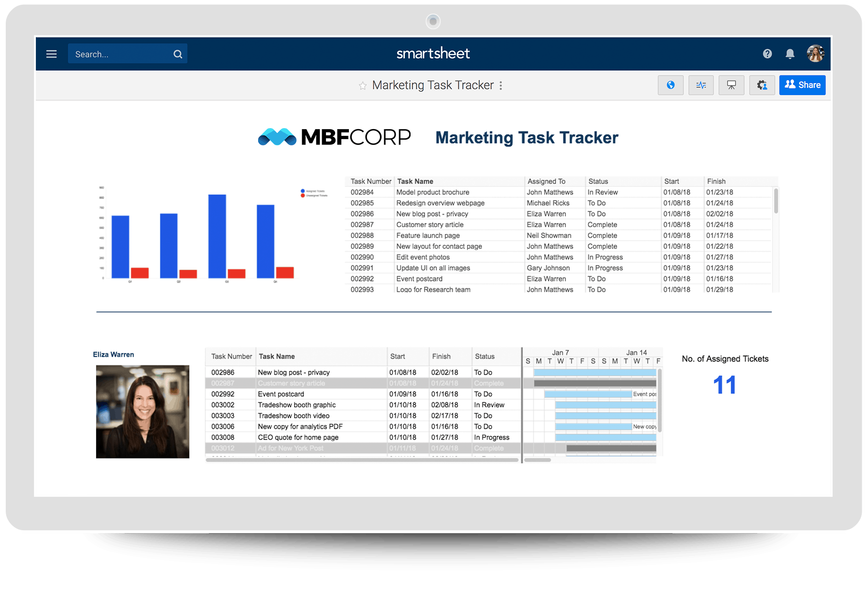The image size is (868, 612).
Task: Click the search magnifier icon
Action: click(x=177, y=54)
